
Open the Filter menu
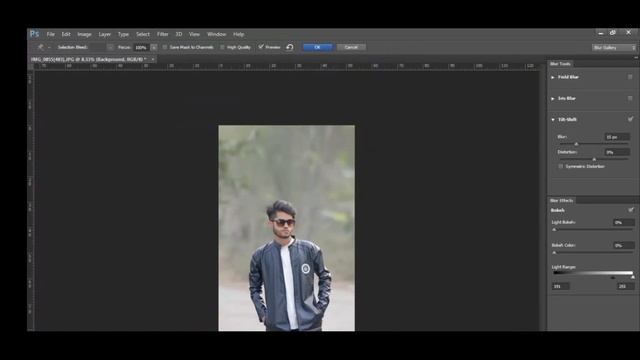[x=162, y=34]
